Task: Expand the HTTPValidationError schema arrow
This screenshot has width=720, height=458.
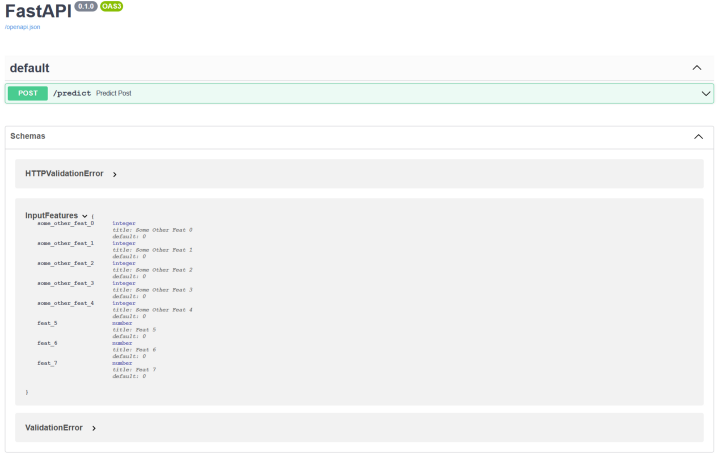Action: pos(115,174)
